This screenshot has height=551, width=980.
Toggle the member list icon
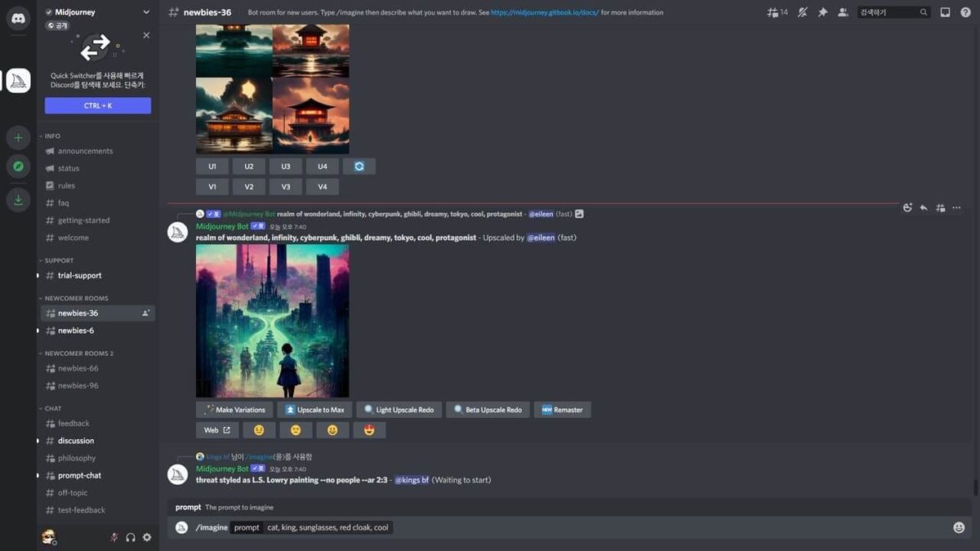[x=843, y=12]
